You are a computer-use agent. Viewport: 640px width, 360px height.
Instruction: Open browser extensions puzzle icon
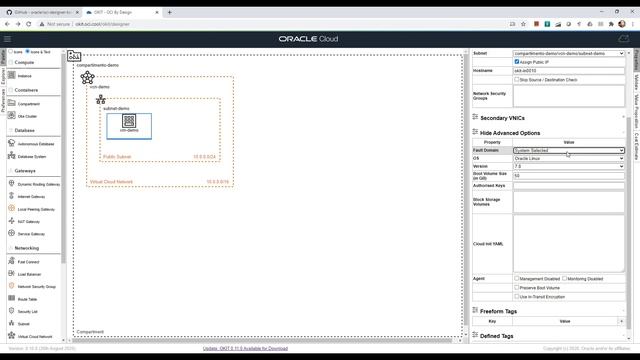(611, 24)
